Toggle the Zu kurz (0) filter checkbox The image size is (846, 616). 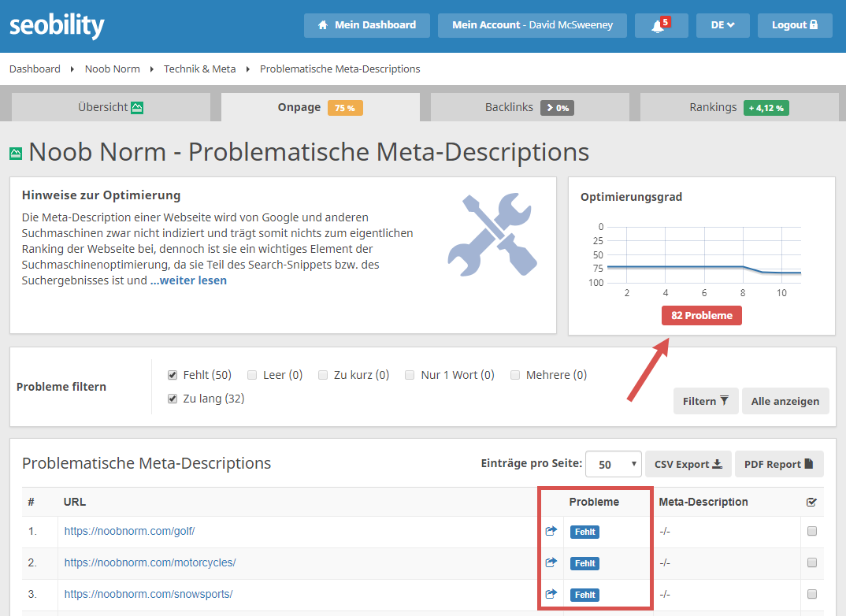323,375
